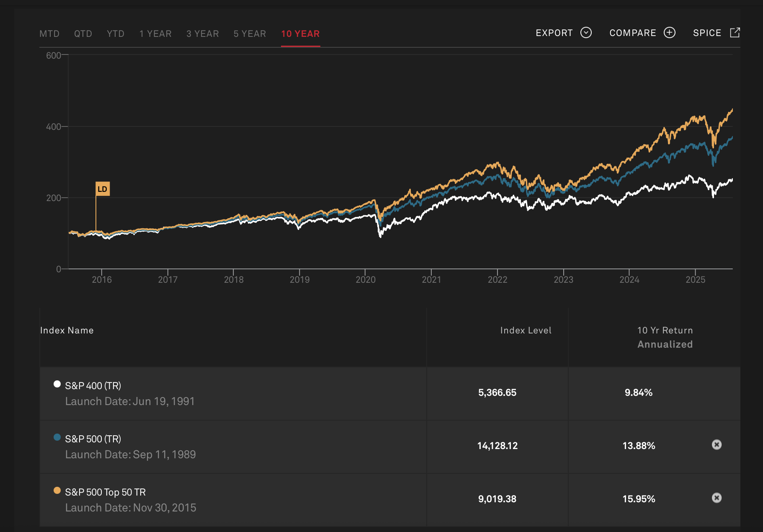The height and width of the screenshot is (532, 763).
Task: Click the Annualized label in header
Action: 665,344
